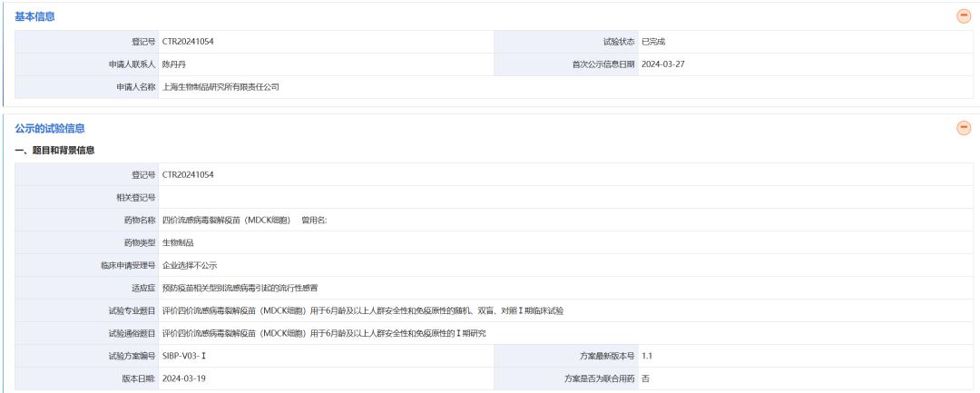
Task: Click the 药物名称 label cell
Action: [86, 220]
